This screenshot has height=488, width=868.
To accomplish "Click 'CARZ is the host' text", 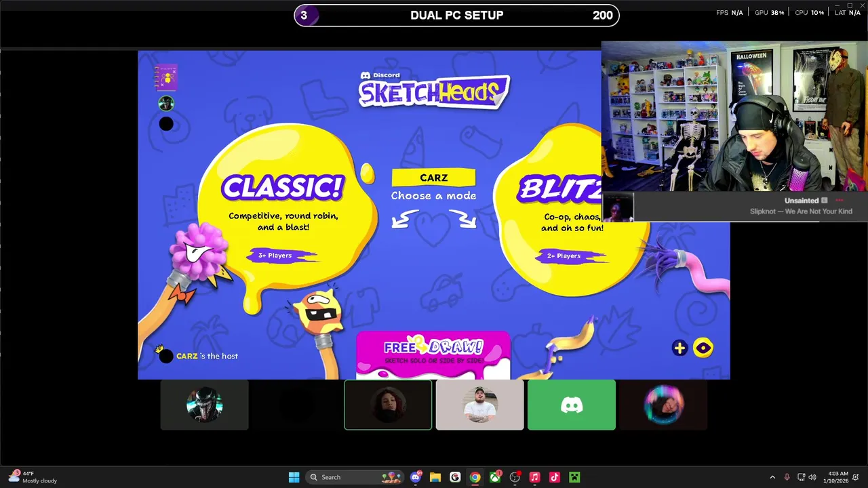I will 207,356.
